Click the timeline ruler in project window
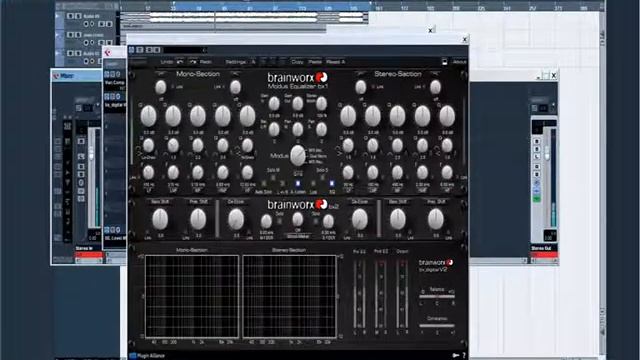This screenshot has height=360, width=640. pos(361,7)
